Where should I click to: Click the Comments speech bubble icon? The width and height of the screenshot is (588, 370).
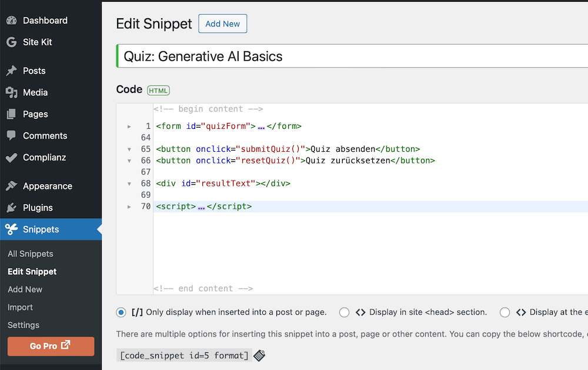coord(11,136)
